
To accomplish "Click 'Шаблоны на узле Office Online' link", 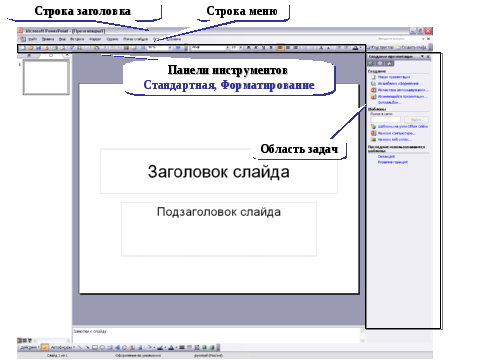I will coord(403,127).
